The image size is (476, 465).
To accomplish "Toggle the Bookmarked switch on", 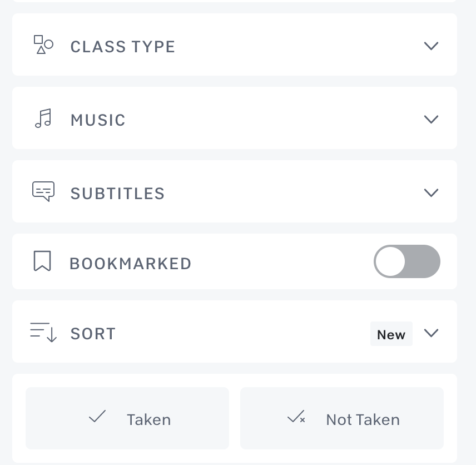I will click(407, 261).
